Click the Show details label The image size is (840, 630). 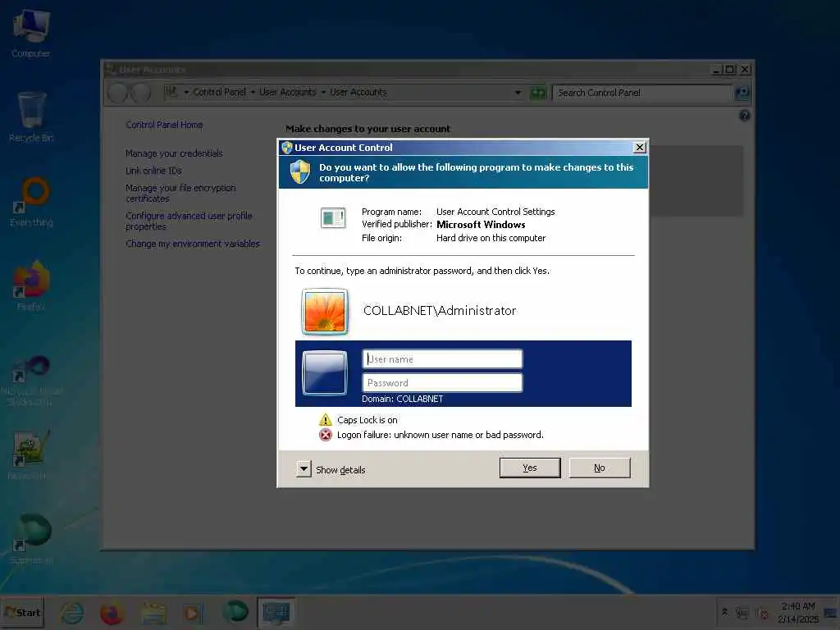click(x=340, y=470)
